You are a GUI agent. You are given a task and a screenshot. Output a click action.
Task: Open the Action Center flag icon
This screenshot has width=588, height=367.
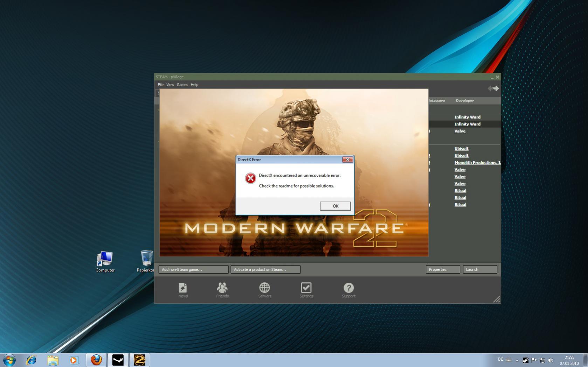coord(534,360)
